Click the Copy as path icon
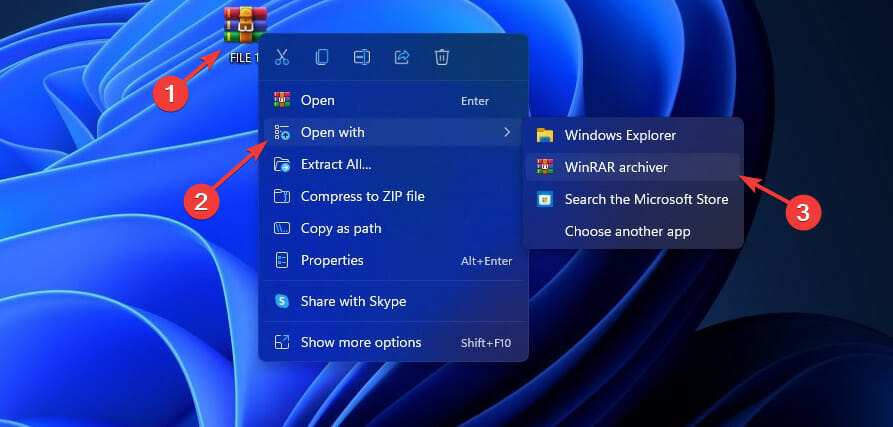This screenshot has width=893, height=427. click(x=282, y=228)
